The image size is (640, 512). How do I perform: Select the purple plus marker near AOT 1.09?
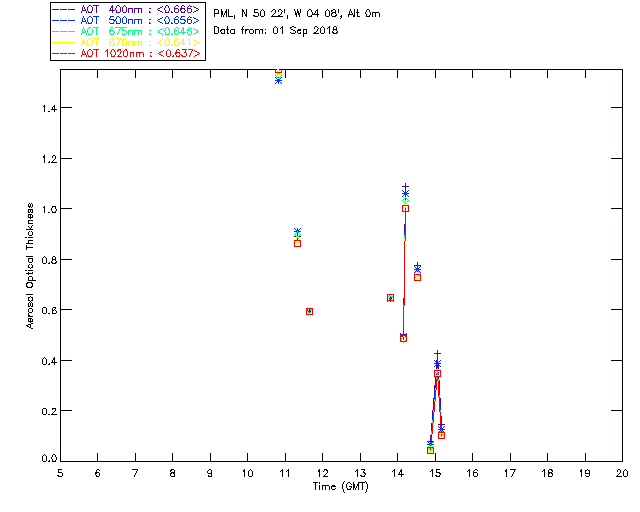point(405,187)
